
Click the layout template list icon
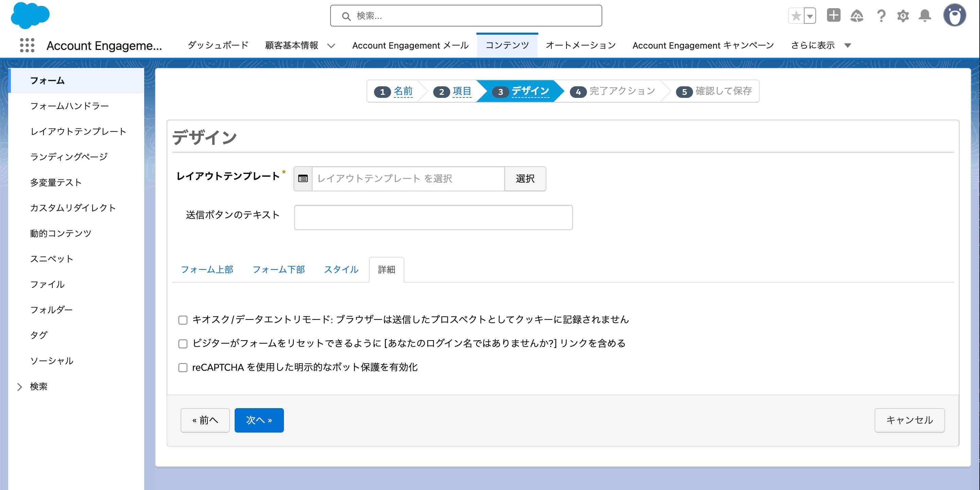coord(303,179)
